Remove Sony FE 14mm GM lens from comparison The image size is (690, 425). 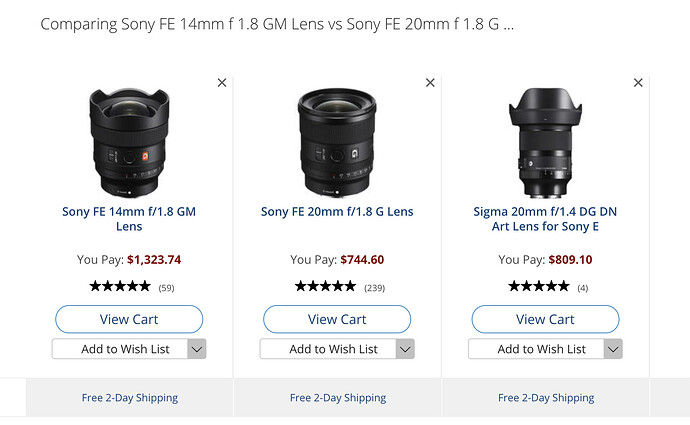[222, 82]
